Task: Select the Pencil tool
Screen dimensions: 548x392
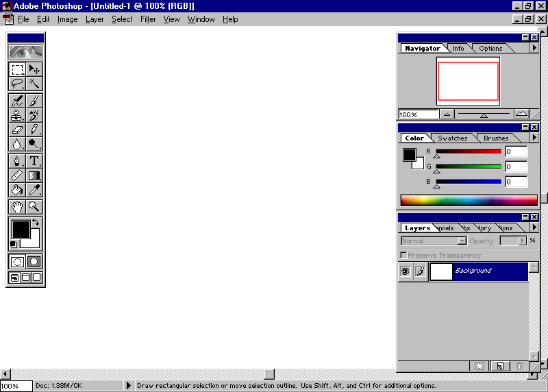Action: pos(34,130)
